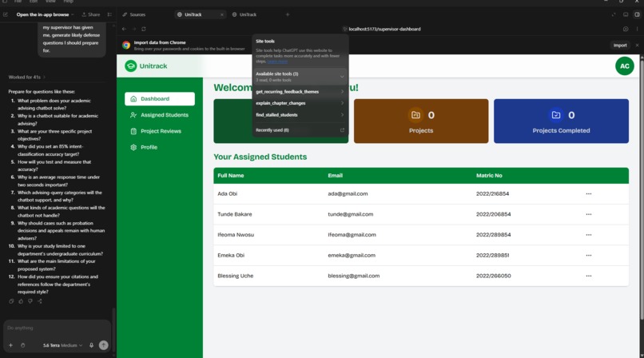Expand the get_recurring_feedback_themes tool
Screen dimensions: 644x358
pyautogui.click(x=300, y=92)
